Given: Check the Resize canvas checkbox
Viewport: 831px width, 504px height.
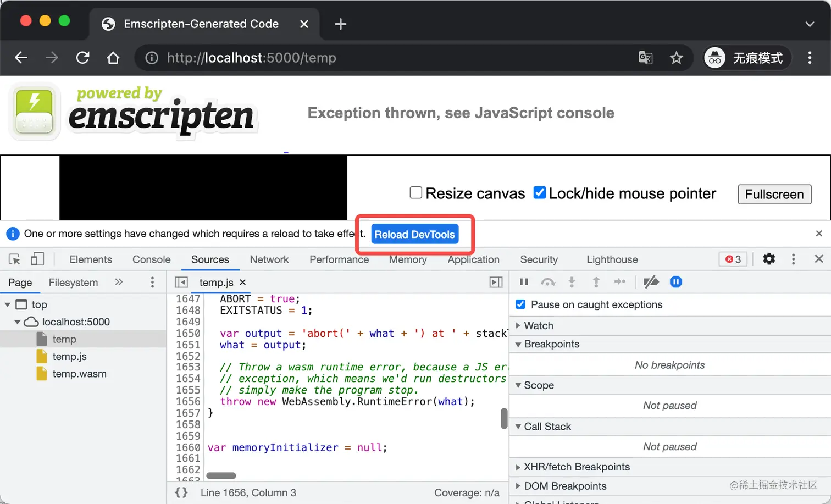Looking at the screenshot, I should tap(416, 193).
